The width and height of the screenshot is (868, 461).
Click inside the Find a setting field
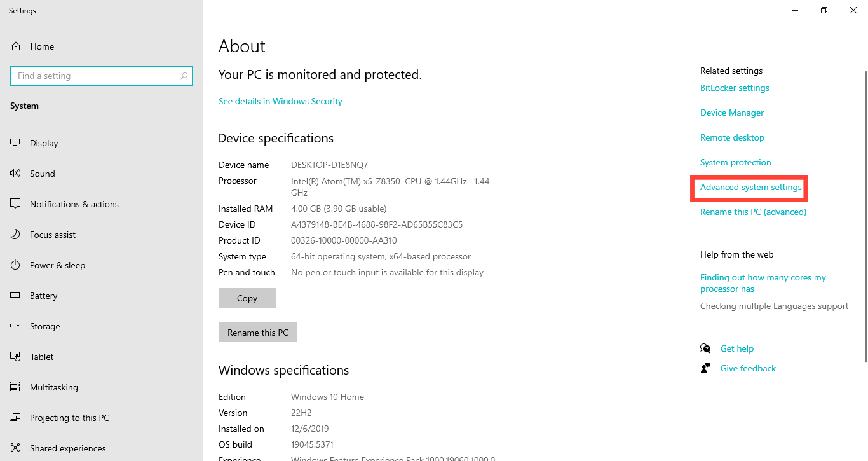click(102, 76)
